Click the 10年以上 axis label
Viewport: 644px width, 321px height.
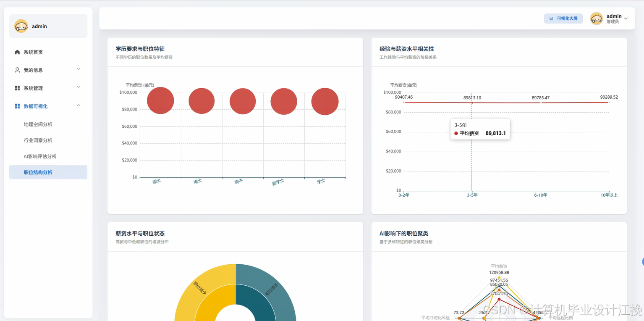point(609,195)
